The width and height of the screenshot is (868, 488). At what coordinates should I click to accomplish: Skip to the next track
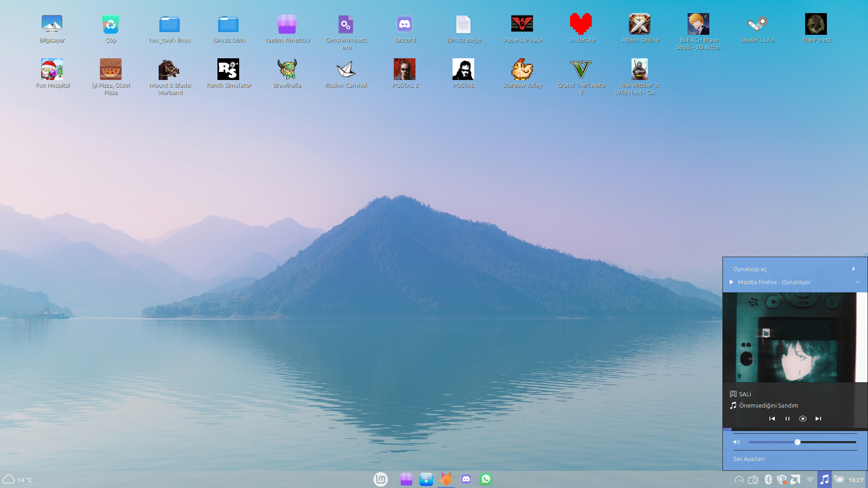[818, 419]
